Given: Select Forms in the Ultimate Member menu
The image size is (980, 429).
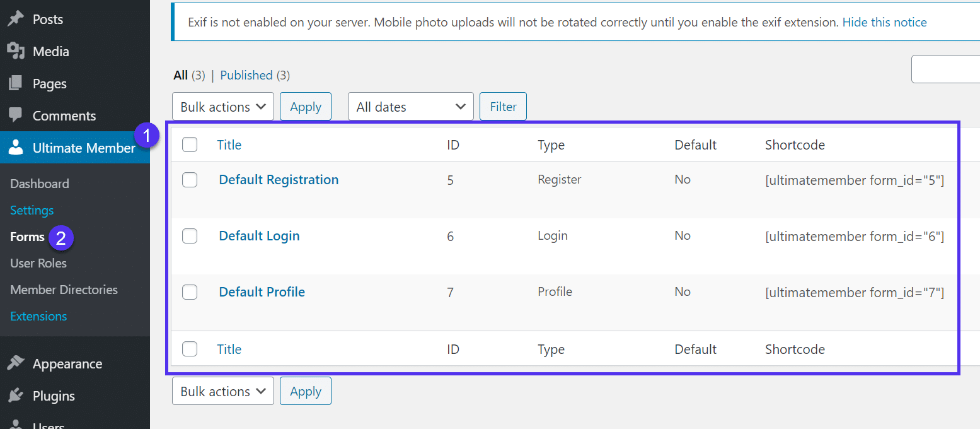Looking at the screenshot, I should 26,237.
